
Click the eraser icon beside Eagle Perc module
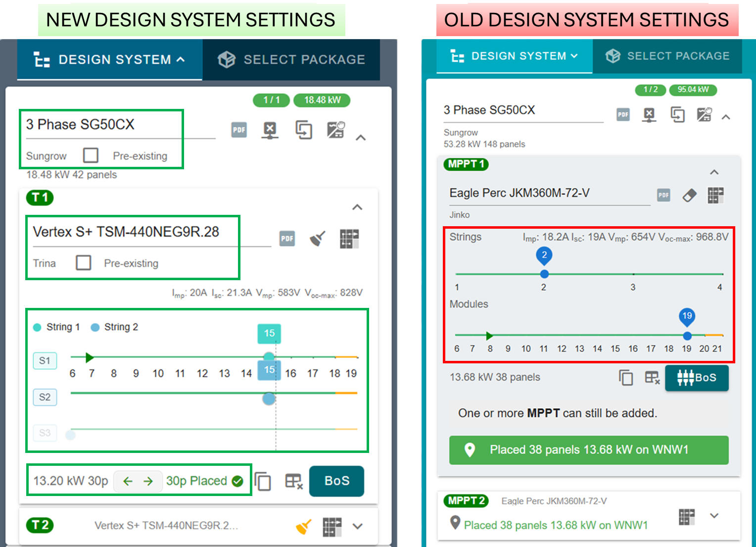[x=689, y=195]
